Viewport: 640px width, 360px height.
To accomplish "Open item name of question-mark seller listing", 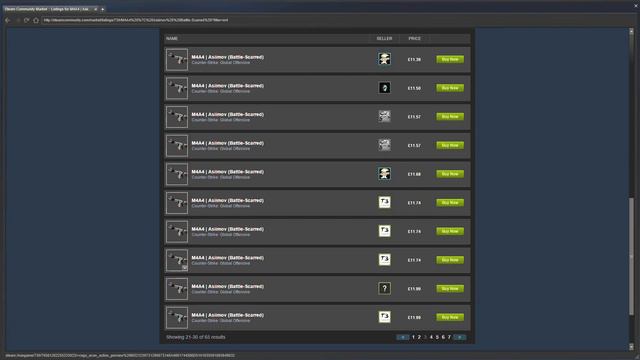I will coord(227,287).
